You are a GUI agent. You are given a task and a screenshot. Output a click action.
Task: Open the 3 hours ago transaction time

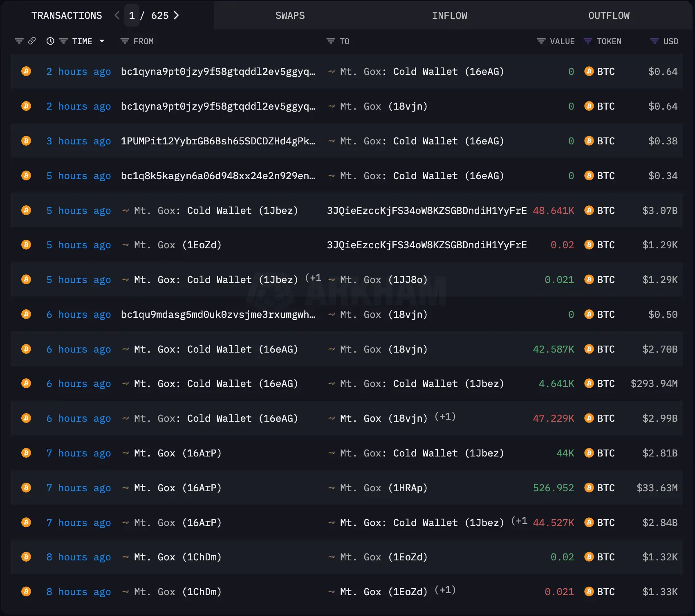pos(78,141)
